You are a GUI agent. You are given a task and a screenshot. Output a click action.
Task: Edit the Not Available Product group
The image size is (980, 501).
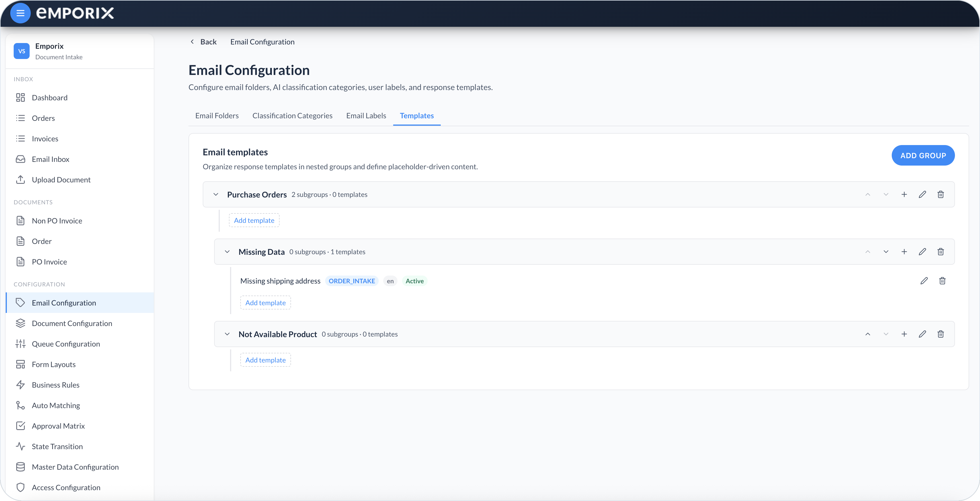coord(922,334)
